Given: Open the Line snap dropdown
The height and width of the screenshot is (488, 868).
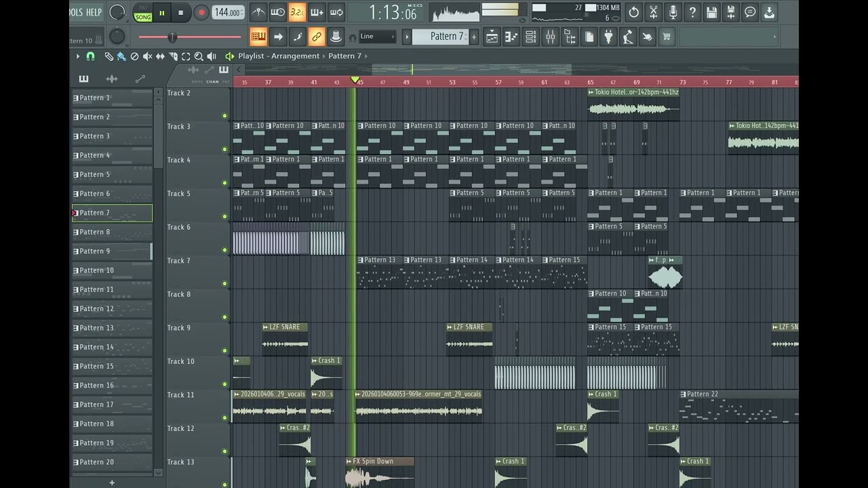Looking at the screenshot, I should [377, 37].
